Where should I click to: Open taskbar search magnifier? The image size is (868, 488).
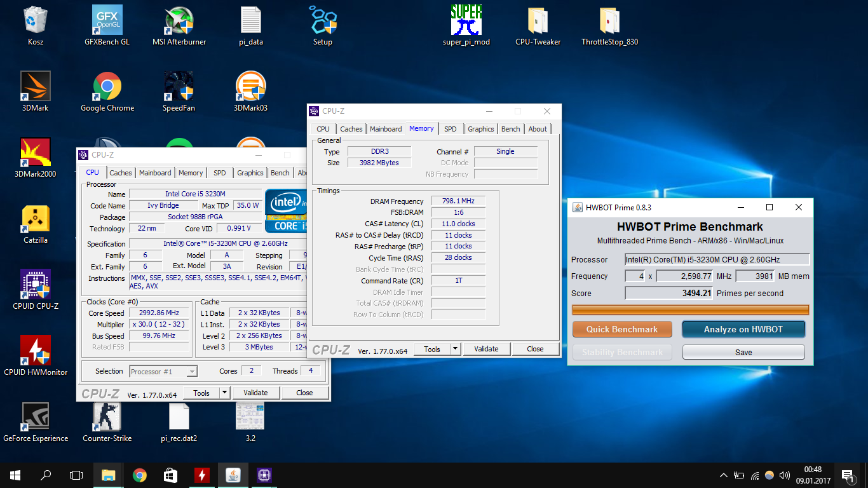click(x=46, y=475)
